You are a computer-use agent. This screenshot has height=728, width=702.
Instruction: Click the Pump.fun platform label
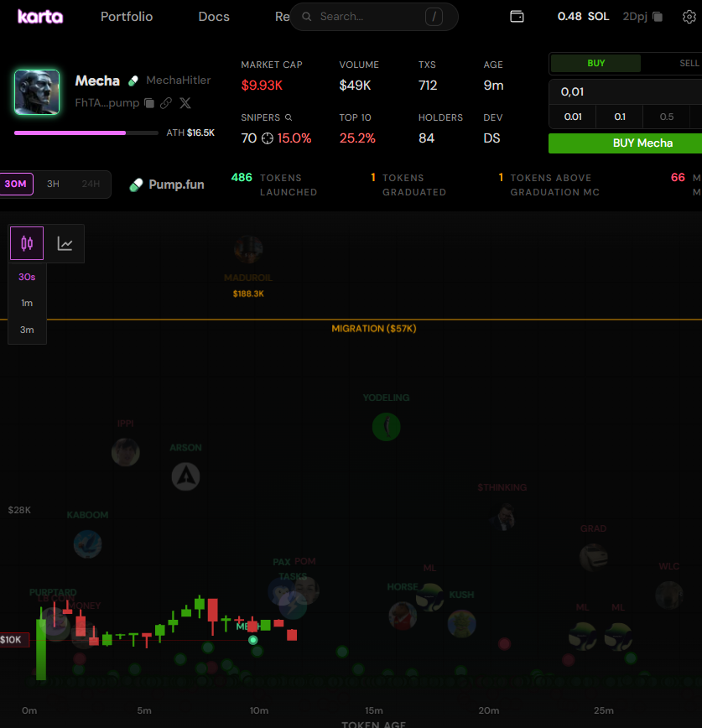tap(167, 185)
